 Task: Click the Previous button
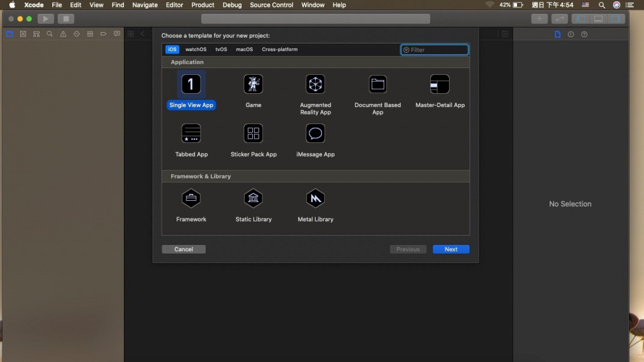408,249
